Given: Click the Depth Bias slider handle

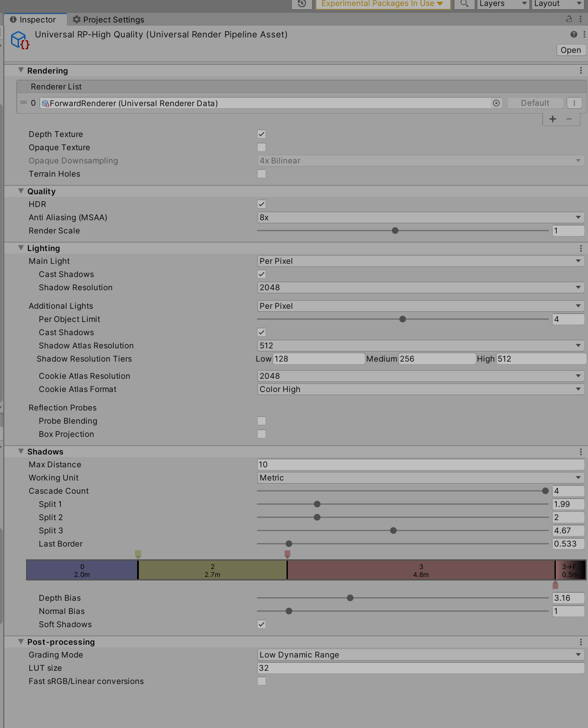Looking at the screenshot, I should point(350,598).
